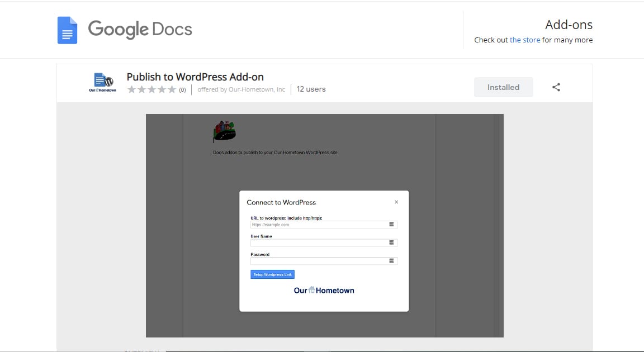Click the town illustration image in document
The height and width of the screenshot is (352, 644).
(224, 131)
